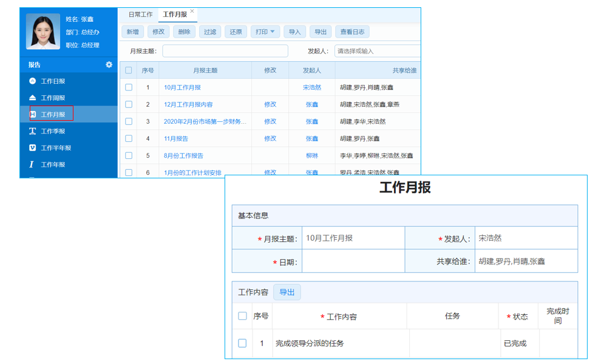
Task: Check the row for 10月工作月报
Action: click(x=129, y=87)
